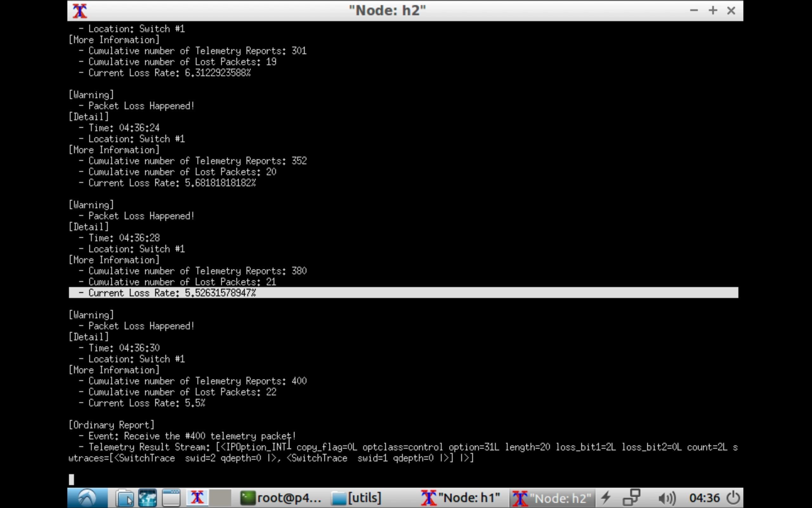Viewport: 812px width, 508px height.
Task: Click the Current Loss Rate 6.3122923588% line
Action: point(165,73)
